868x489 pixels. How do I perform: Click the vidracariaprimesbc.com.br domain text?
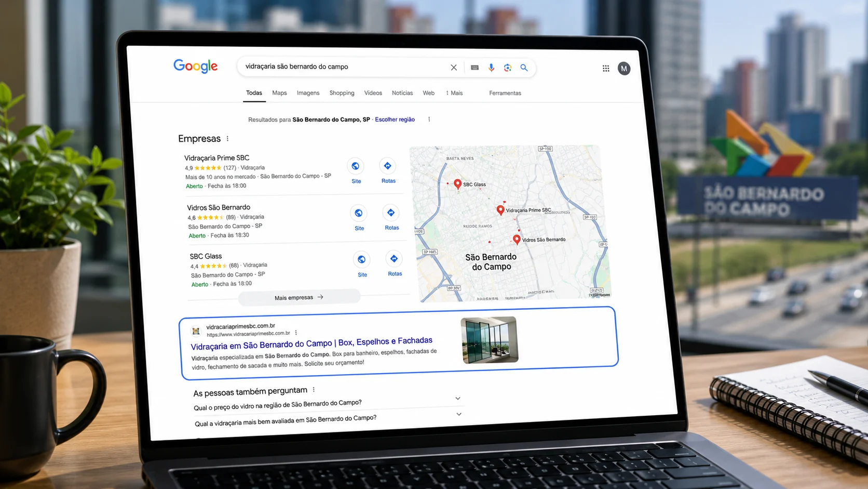(x=240, y=326)
